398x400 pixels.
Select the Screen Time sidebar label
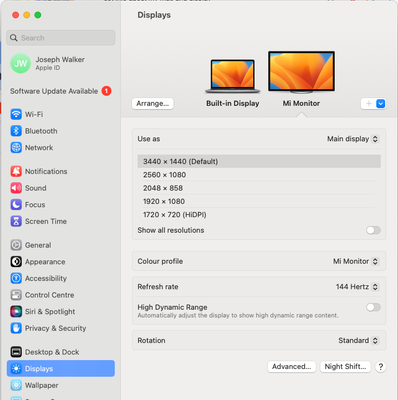[x=46, y=221]
